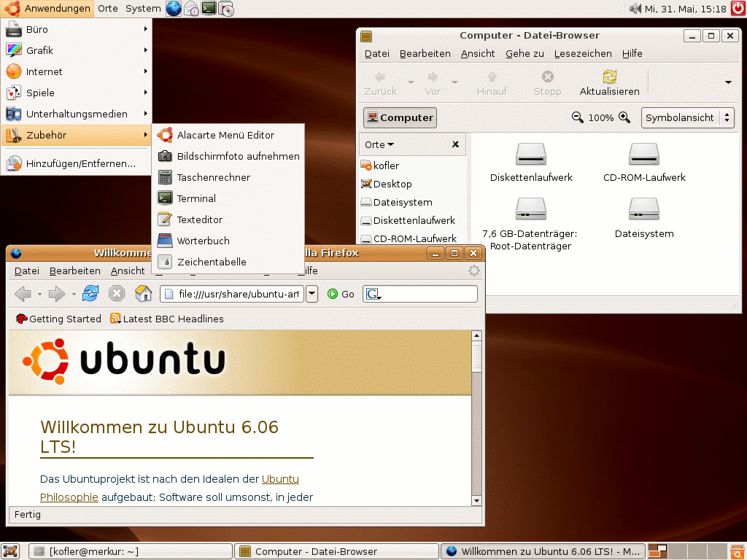The width and height of the screenshot is (747, 560).
Task: Open the CD-ROM-Laufwerk drive icon
Action: pos(643,162)
